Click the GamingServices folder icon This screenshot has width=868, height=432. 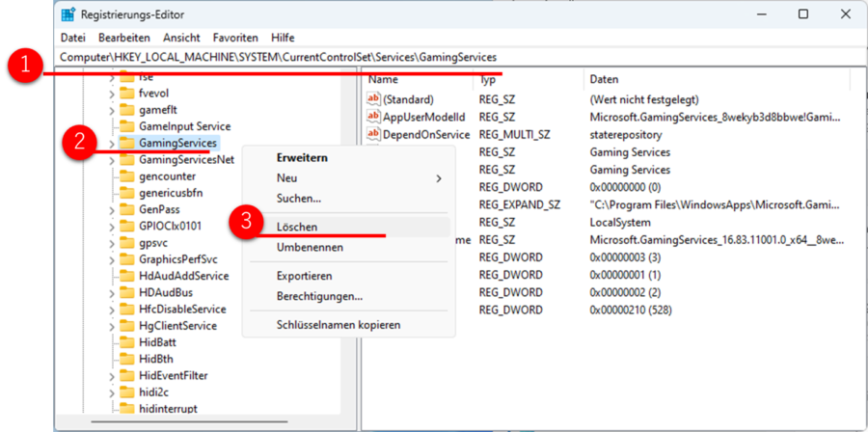tap(127, 143)
